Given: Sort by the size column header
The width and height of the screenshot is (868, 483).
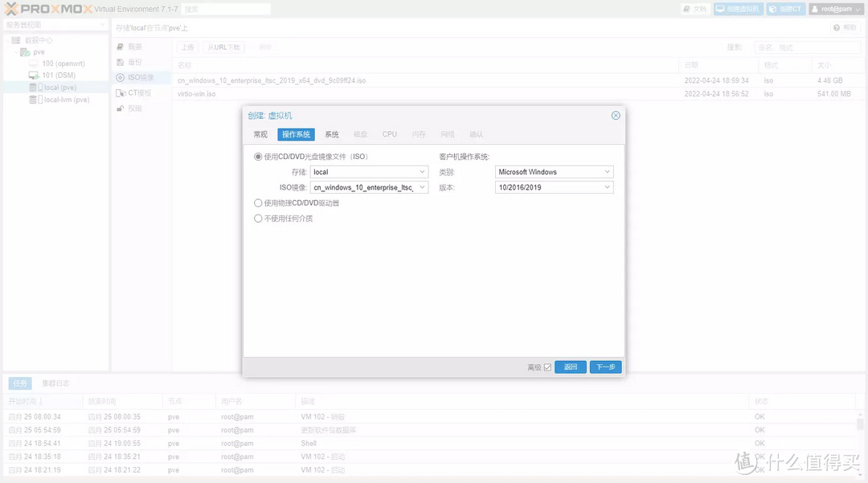Looking at the screenshot, I should click(837, 65).
